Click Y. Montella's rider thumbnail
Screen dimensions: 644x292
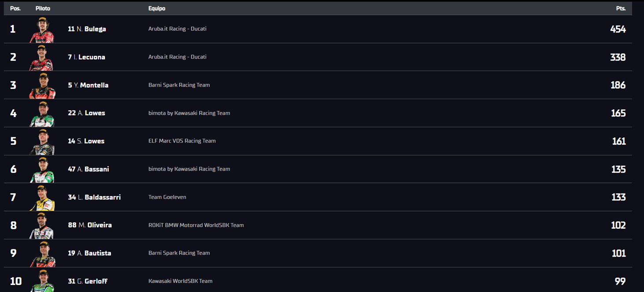tap(42, 86)
